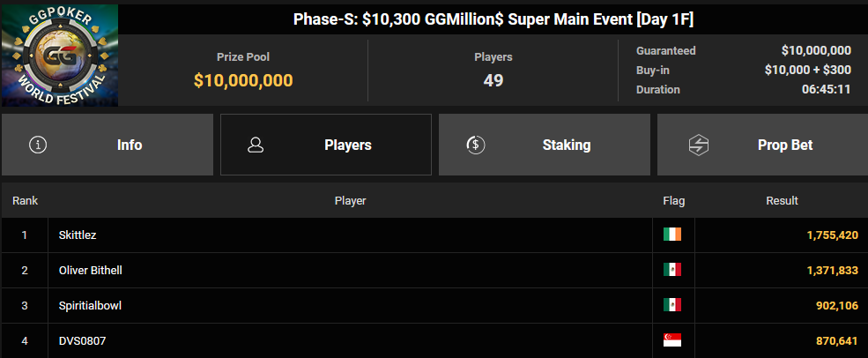The width and height of the screenshot is (868, 358).
Task: Click Spiritialbowl's Mexico flag icon
Action: tap(672, 305)
